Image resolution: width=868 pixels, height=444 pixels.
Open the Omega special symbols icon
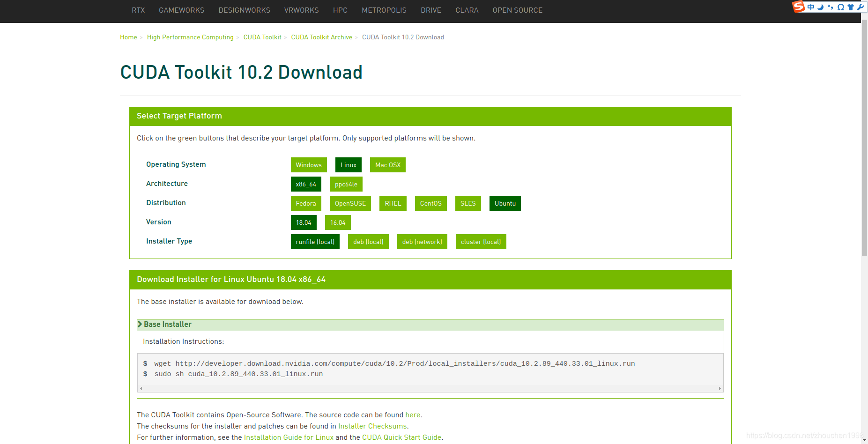tap(841, 7)
